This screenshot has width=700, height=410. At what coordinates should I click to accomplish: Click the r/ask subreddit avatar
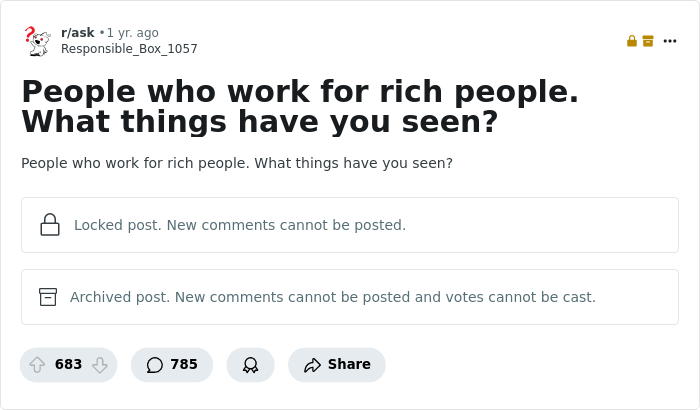pyautogui.click(x=37, y=40)
